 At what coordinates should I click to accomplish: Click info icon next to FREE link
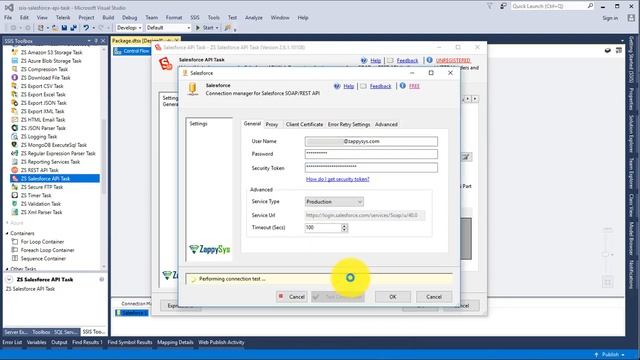[402, 86]
